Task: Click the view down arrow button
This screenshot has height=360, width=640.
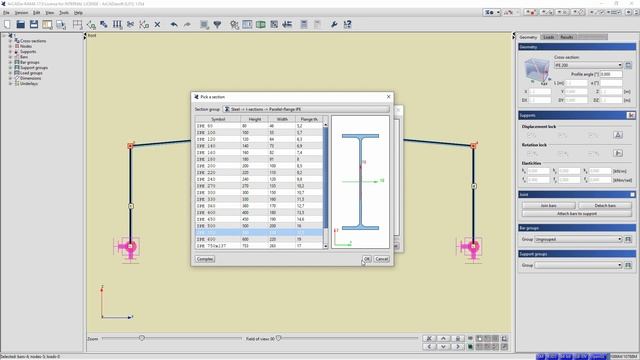Action: click(443, 347)
